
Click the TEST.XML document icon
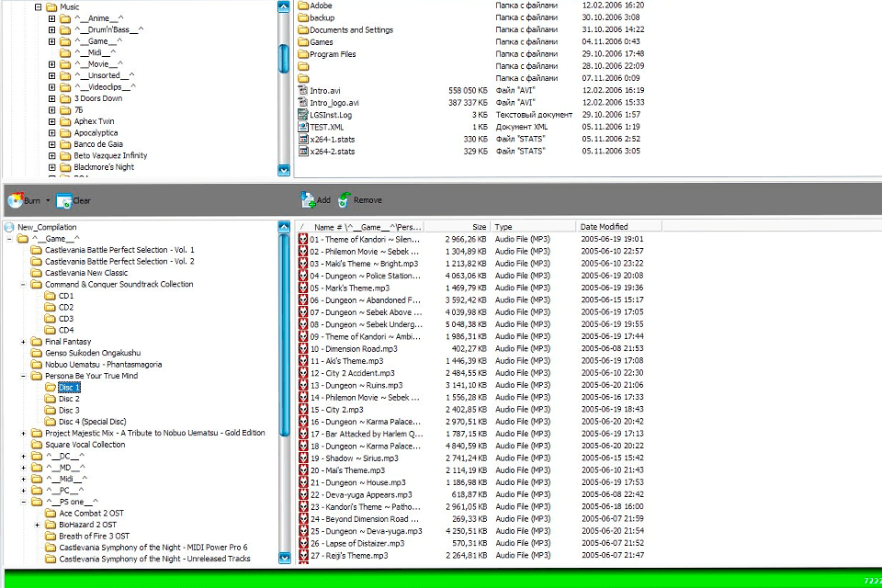(302, 127)
